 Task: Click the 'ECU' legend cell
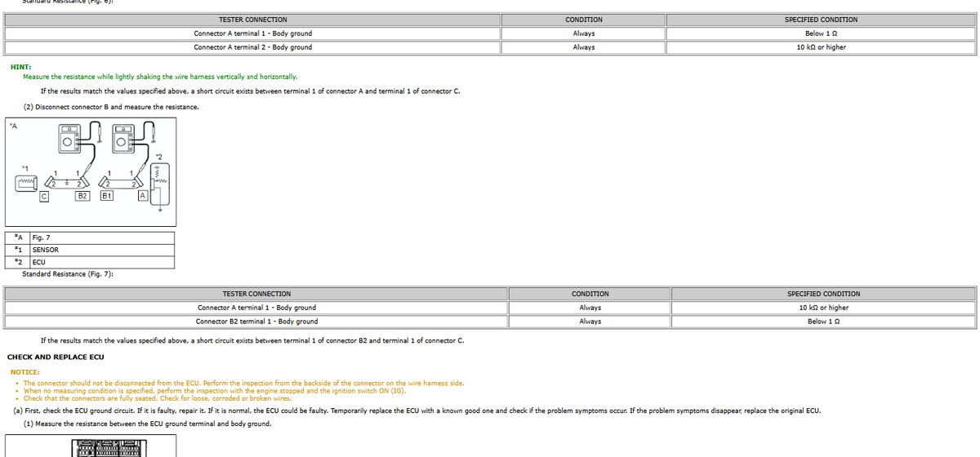(x=102, y=262)
